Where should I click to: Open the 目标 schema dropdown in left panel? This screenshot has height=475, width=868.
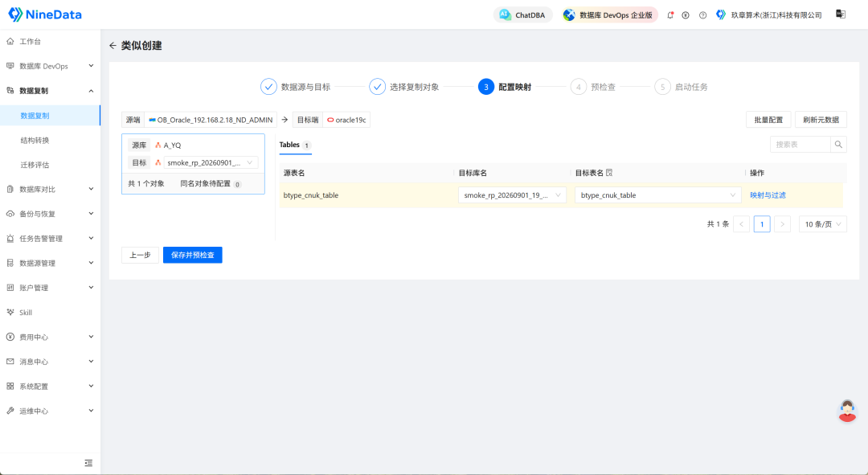point(211,162)
